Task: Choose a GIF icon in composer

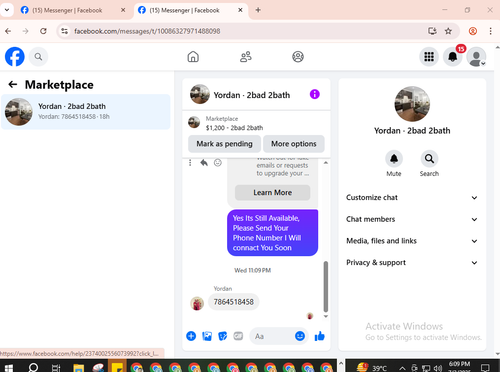Action: click(x=238, y=336)
